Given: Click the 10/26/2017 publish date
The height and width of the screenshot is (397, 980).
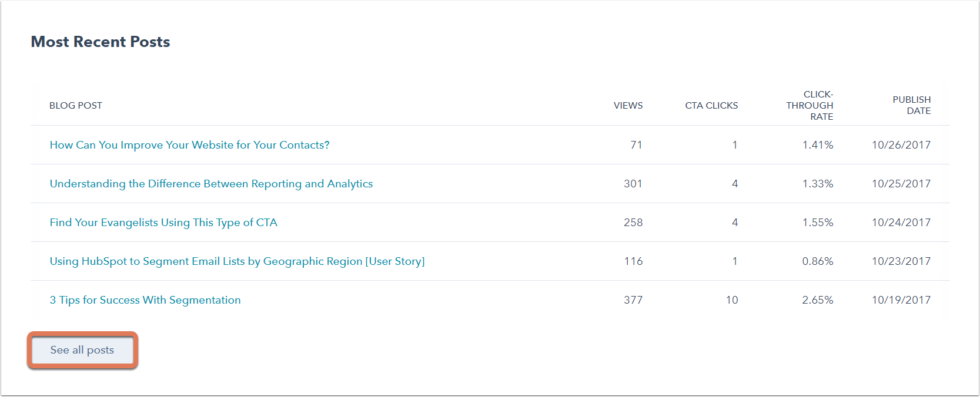Looking at the screenshot, I should pos(901,145).
